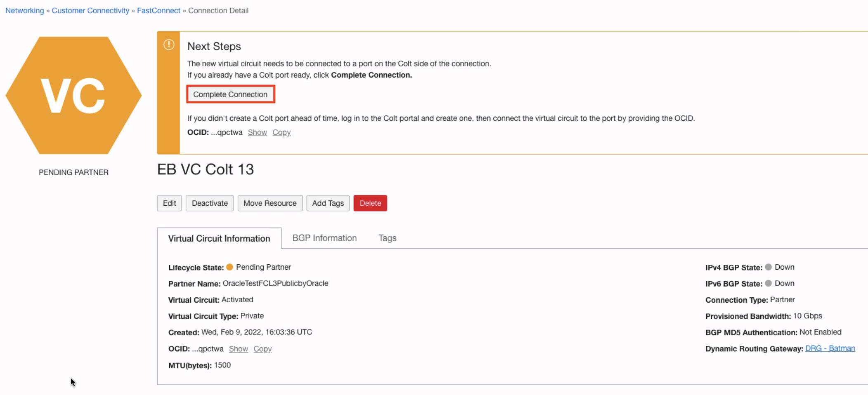Click the warning icon in Next Steps banner
The height and width of the screenshot is (395, 868).
coord(169,45)
